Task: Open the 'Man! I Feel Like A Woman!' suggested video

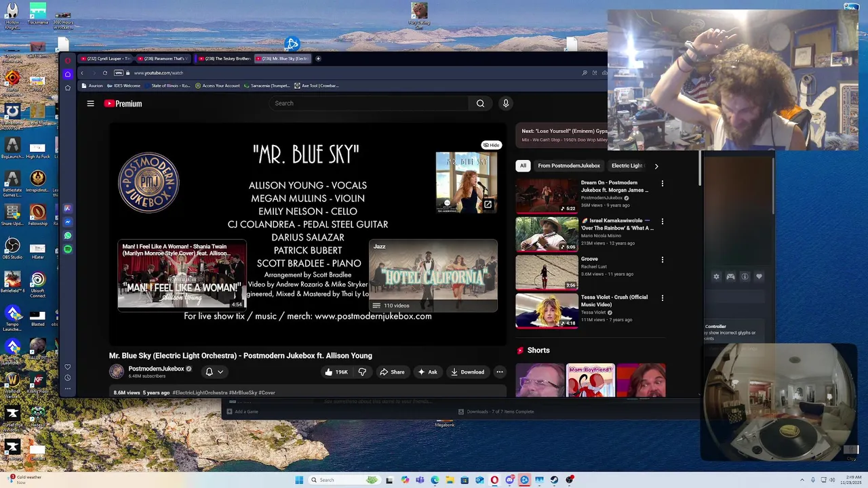Action: (x=182, y=274)
